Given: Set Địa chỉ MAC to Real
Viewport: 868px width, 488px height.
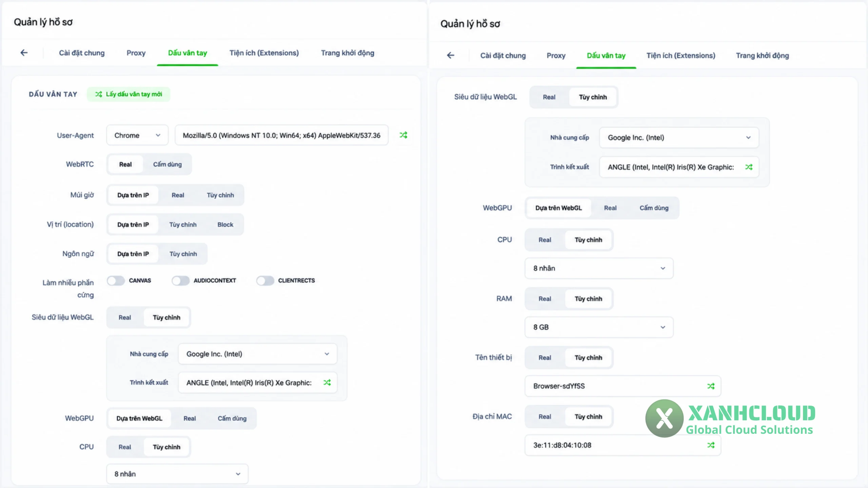Looking at the screenshot, I should click(x=545, y=416).
